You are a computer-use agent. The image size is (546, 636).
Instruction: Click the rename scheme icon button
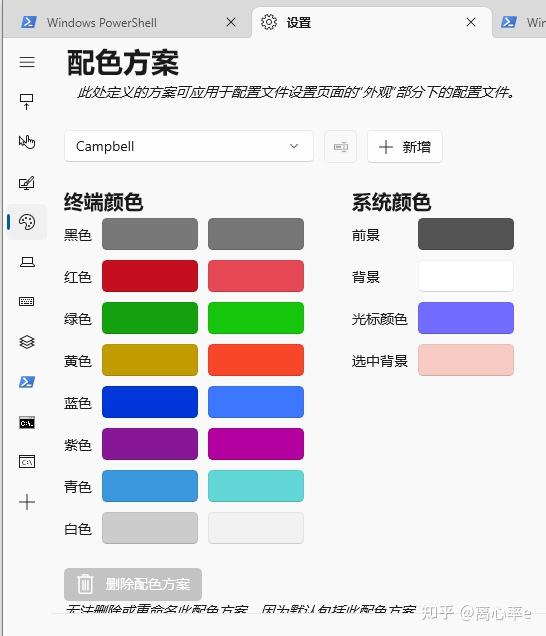[x=341, y=146]
